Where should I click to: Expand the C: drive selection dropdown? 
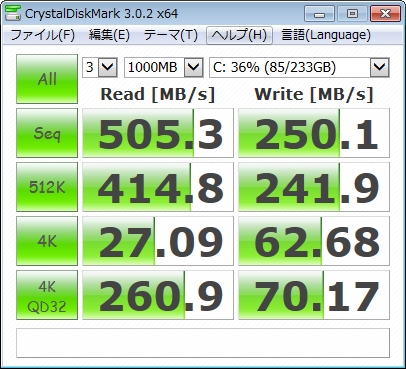(x=380, y=68)
